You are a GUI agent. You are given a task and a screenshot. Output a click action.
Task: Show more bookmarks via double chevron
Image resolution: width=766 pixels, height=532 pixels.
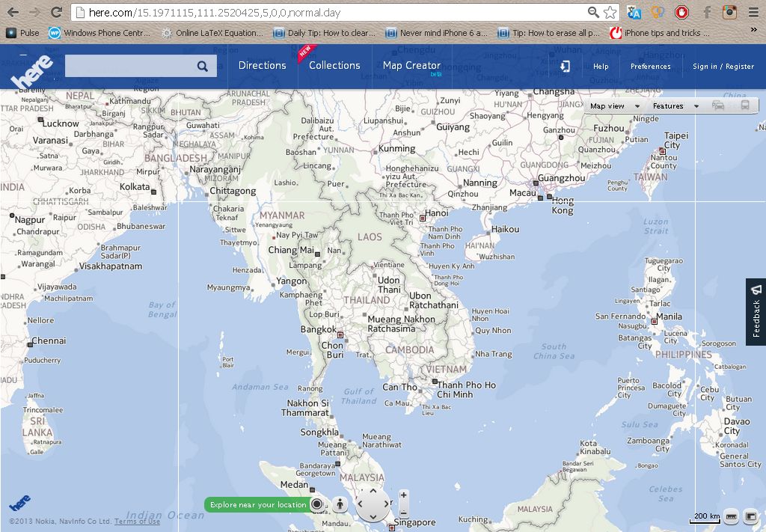click(754, 30)
